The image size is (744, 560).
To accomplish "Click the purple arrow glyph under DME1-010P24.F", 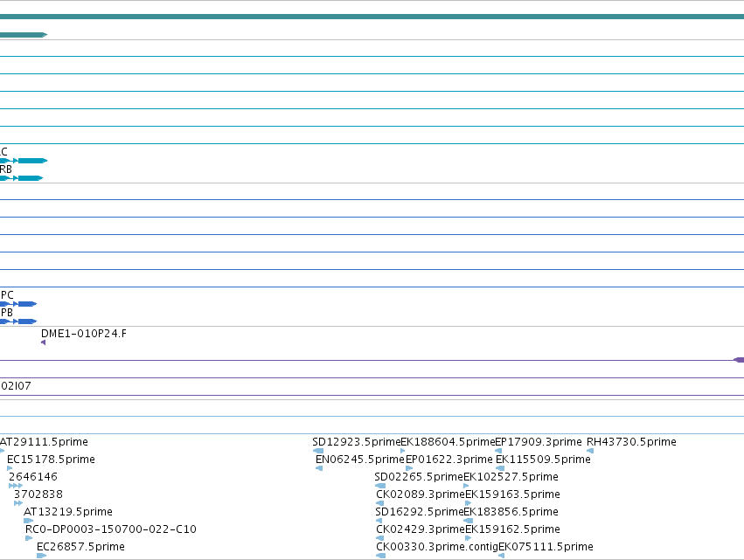I will click(x=43, y=342).
